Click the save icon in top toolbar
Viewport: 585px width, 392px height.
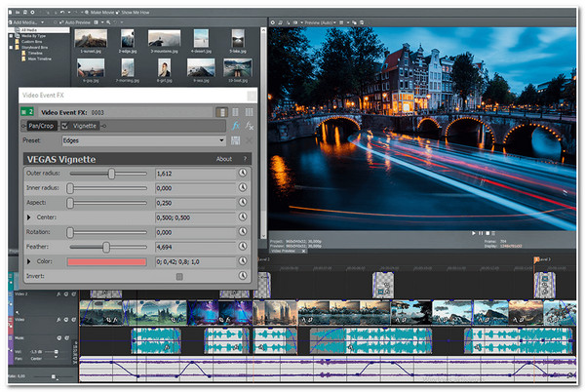point(24,13)
